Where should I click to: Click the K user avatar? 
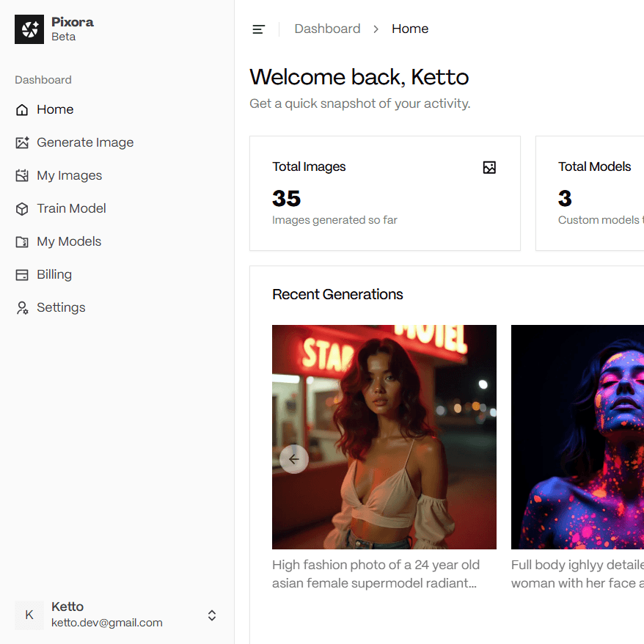coord(29,615)
